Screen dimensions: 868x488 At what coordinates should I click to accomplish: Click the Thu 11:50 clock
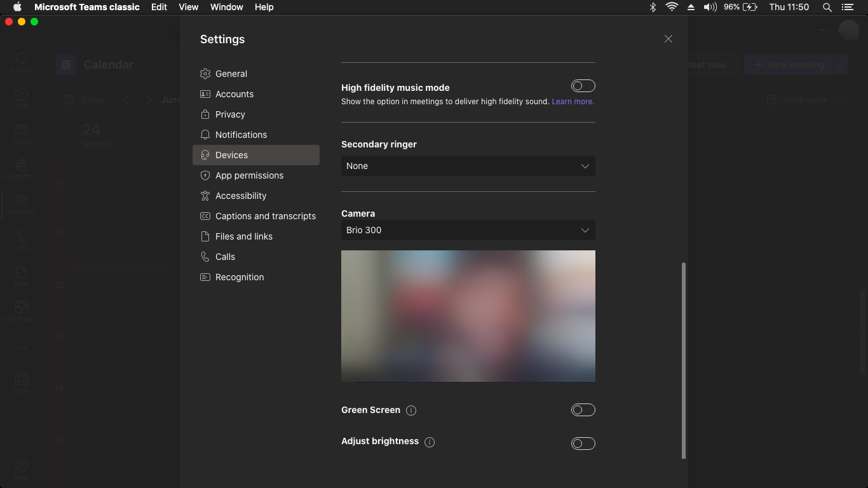tap(789, 7)
